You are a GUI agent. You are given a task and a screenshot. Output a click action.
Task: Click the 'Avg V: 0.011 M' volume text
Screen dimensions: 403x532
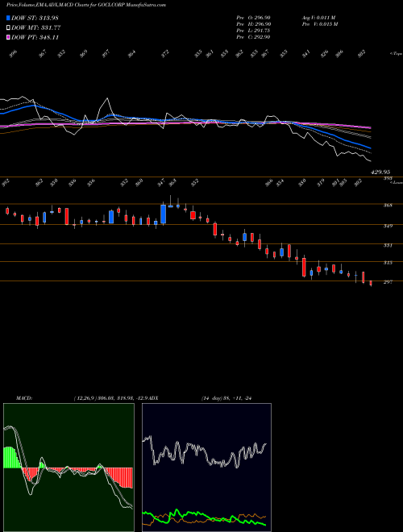(318, 18)
